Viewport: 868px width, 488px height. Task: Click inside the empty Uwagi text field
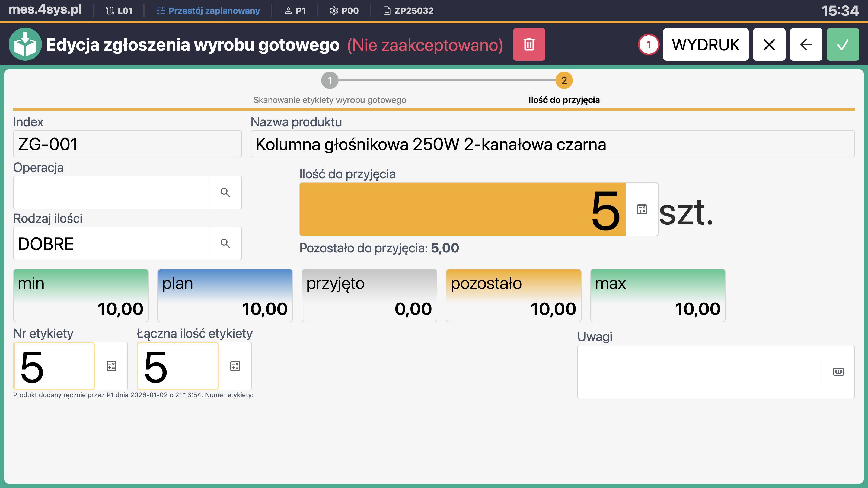tap(694, 372)
